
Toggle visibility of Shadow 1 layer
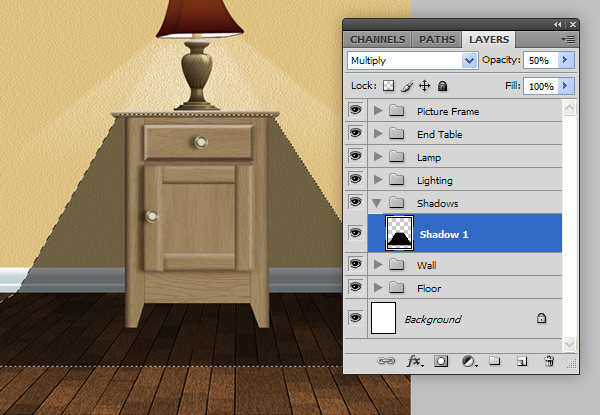(355, 233)
